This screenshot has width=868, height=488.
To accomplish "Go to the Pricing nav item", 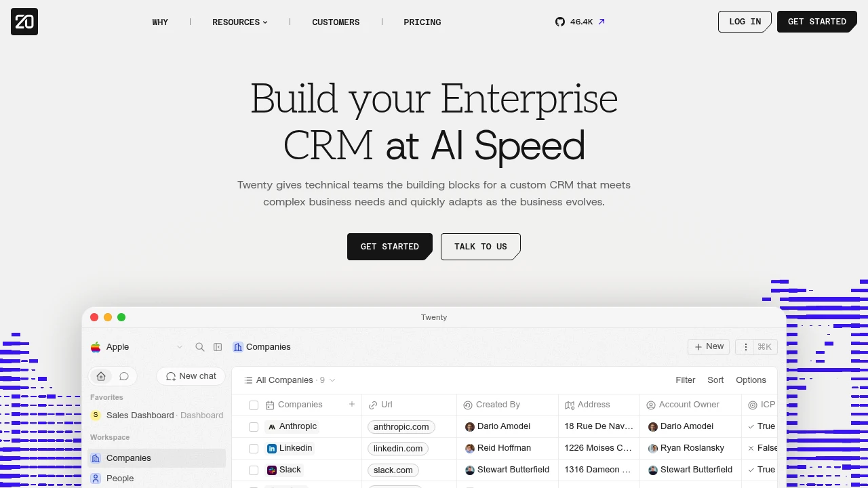I will pyautogui.click(x=422, y=22).
